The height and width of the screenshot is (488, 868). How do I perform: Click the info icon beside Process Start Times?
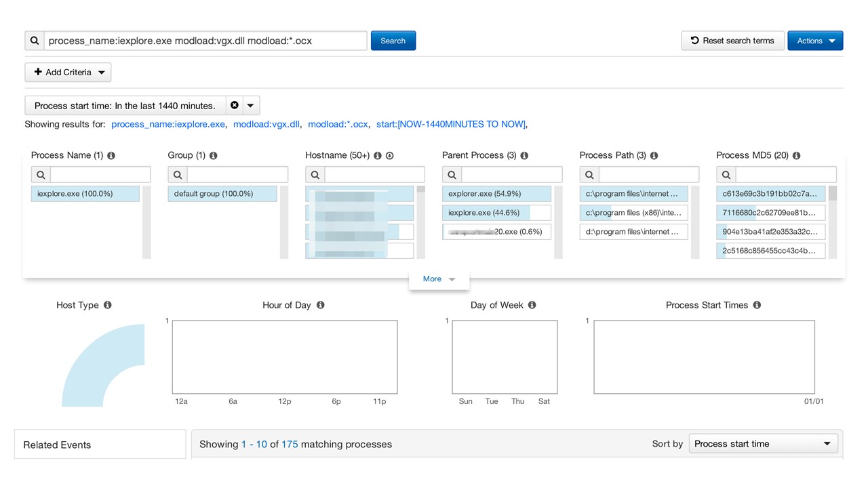tap(757, 305)
